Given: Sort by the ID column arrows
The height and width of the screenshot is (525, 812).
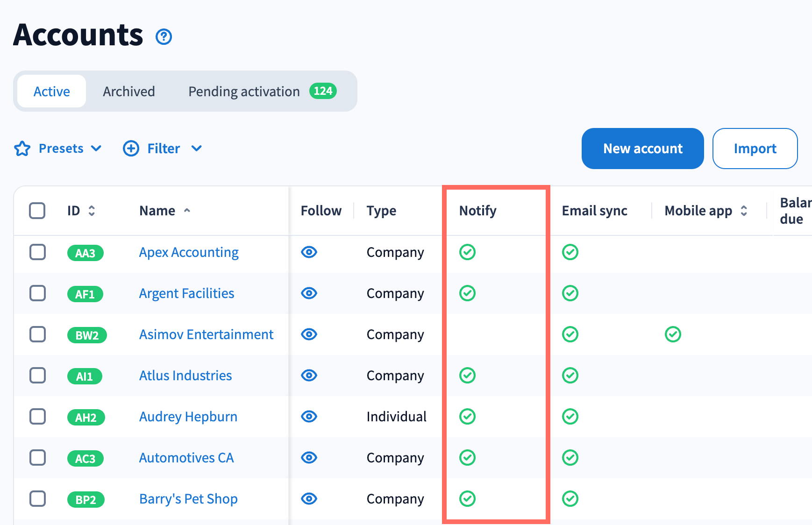Looking at the screenshot, I should coord(92,211).
